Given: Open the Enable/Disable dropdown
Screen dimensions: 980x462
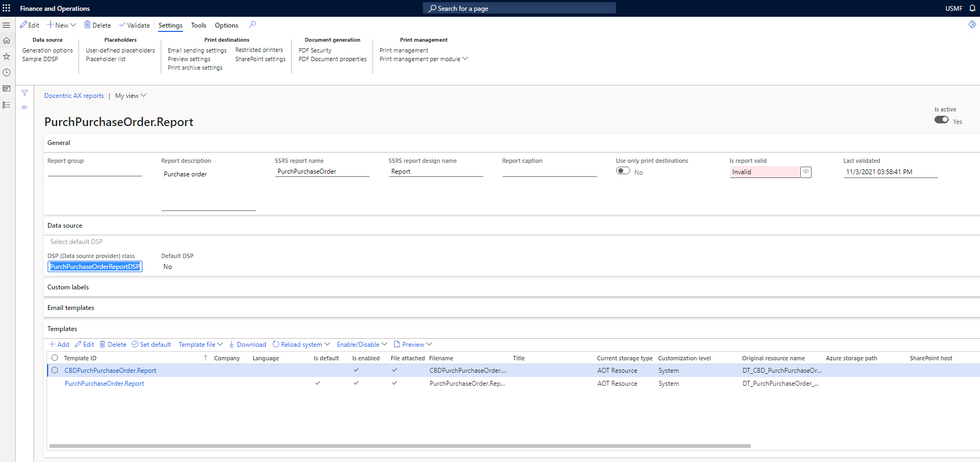Looking at the screenshot, I should click(x=362, y=345).
